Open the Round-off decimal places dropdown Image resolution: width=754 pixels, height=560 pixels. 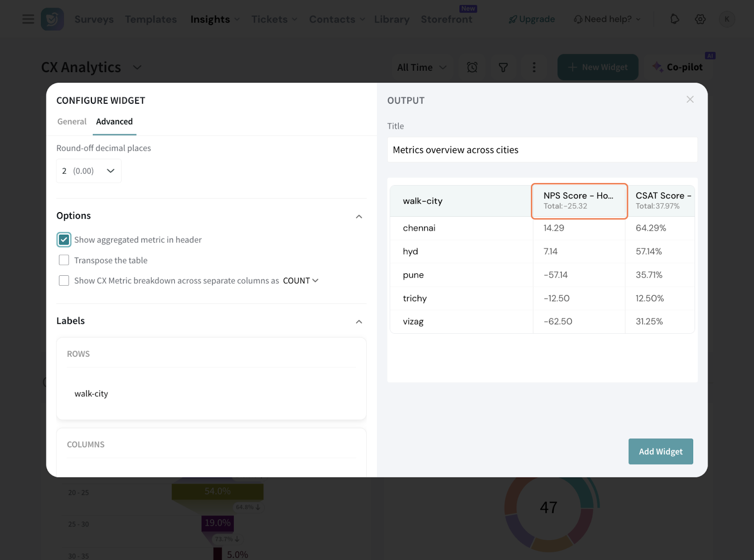[x=89, y=171]
